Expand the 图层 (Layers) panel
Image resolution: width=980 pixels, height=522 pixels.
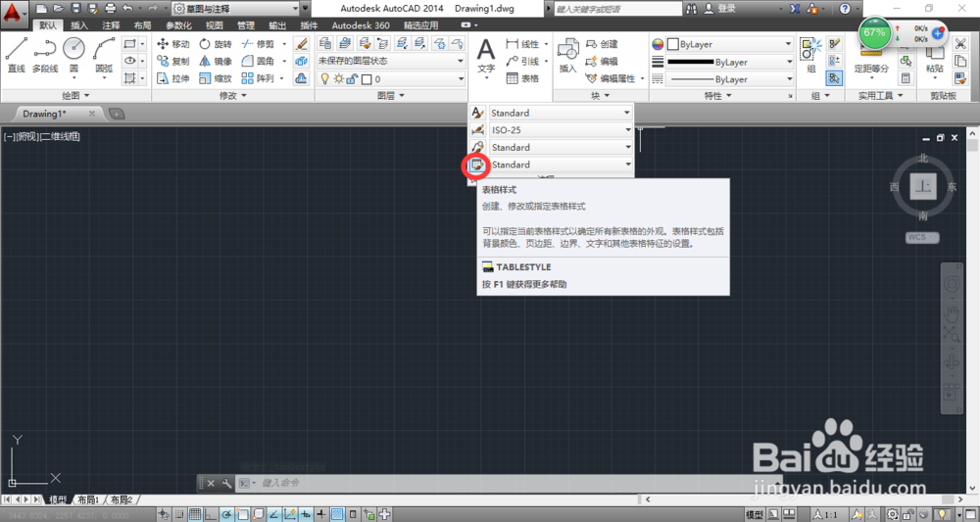point(391,96)
